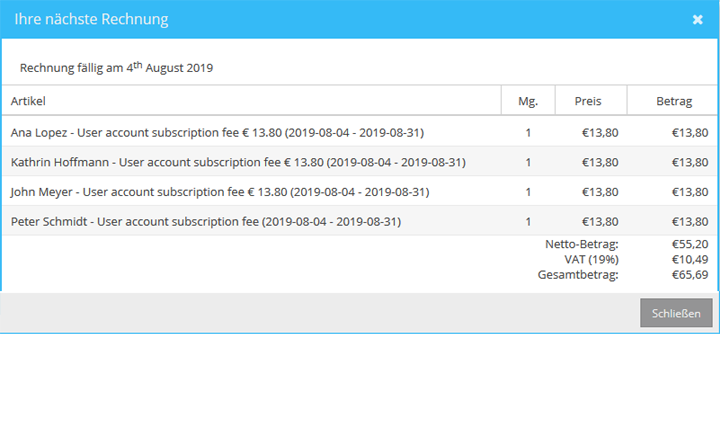The height and width of the screenshot is (432, 720).
Task: Click the quantity cell in Ana Lopez row
Action: (528, 132)
